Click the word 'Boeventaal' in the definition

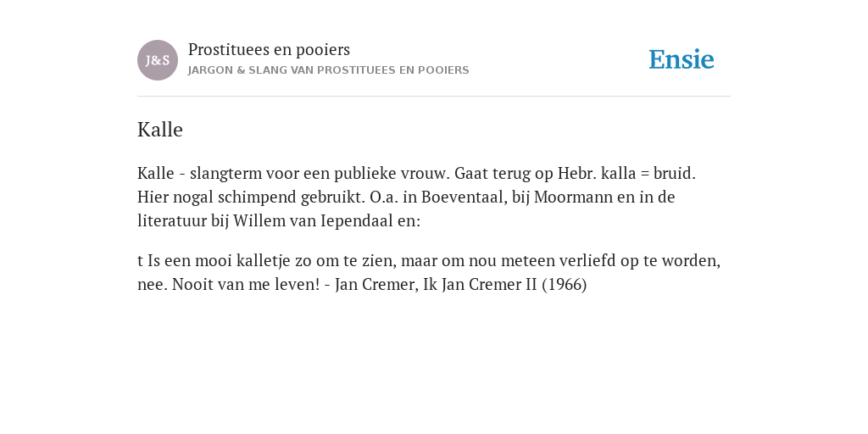point(463,197)
